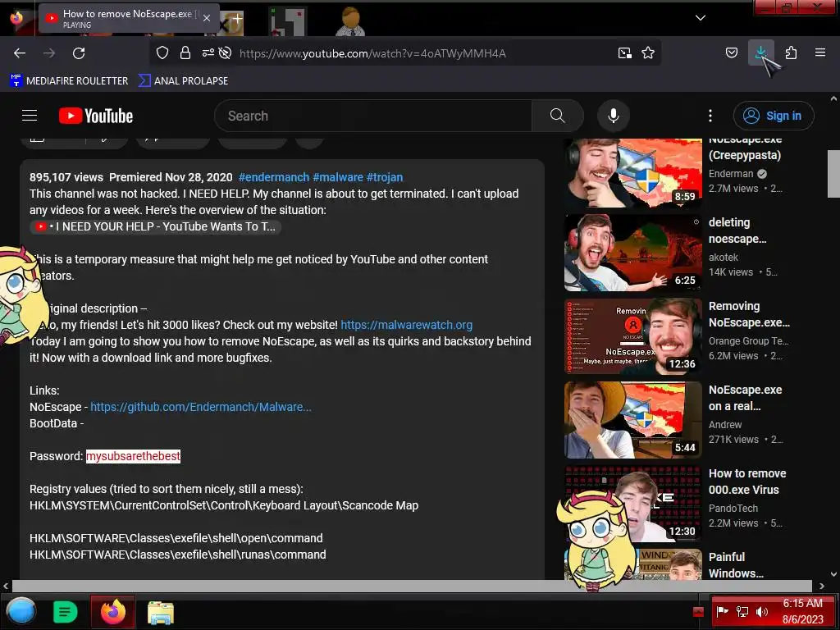This screenshot has height=630, width=840.
Task: Open the network tray icon
Action: 742,611
